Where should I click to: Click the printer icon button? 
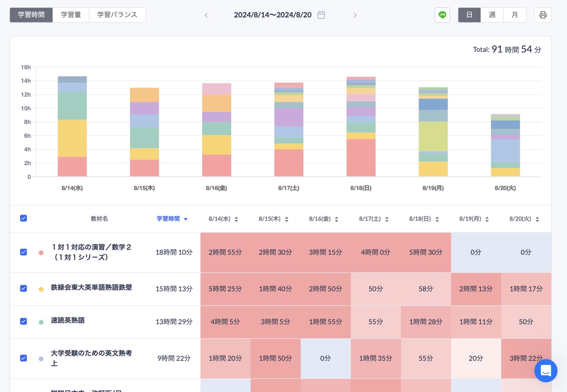point(543,15)
